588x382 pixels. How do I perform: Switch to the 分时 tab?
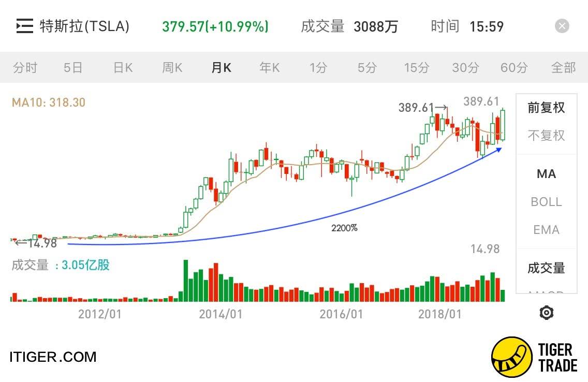tap(25, 67)
